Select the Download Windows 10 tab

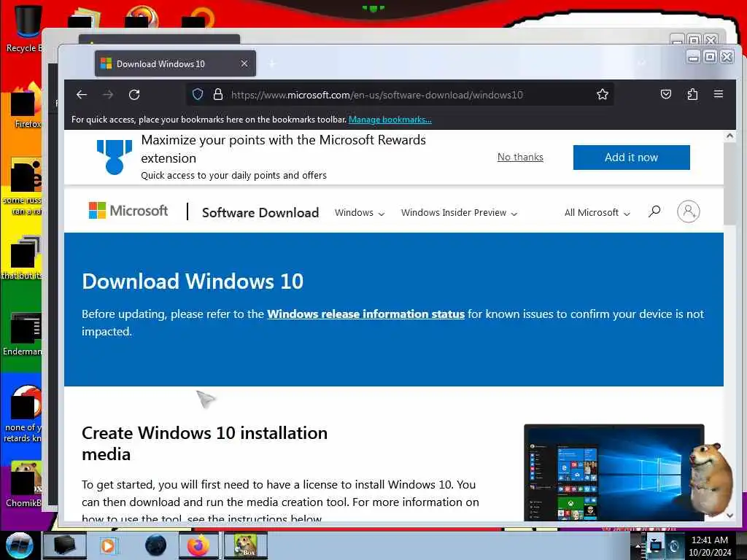point(175,63)
